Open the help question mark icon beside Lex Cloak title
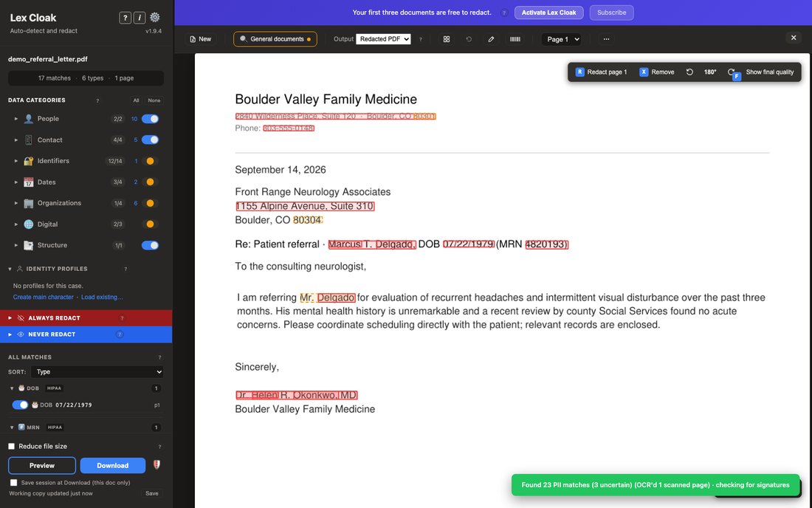 pos(125,18)
